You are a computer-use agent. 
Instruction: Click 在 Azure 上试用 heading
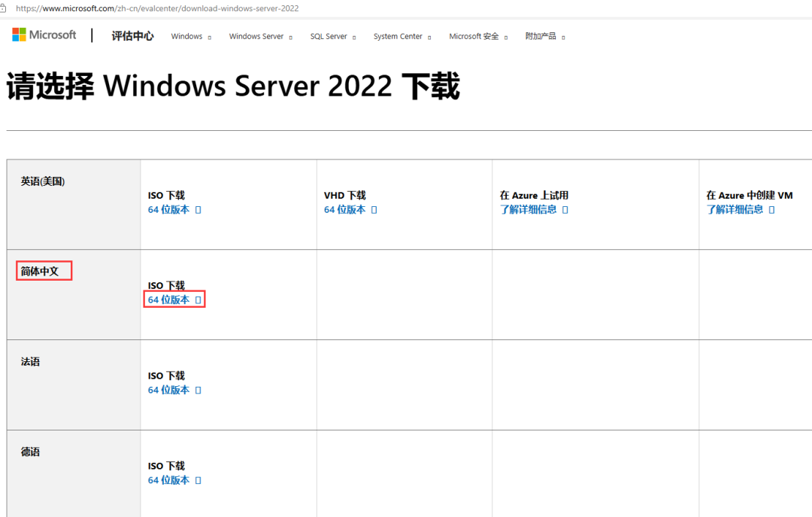point(534,196)
